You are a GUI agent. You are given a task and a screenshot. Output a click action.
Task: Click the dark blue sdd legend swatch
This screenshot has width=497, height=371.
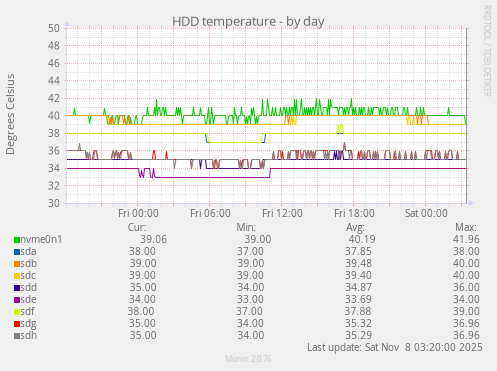tap(17, 288)
